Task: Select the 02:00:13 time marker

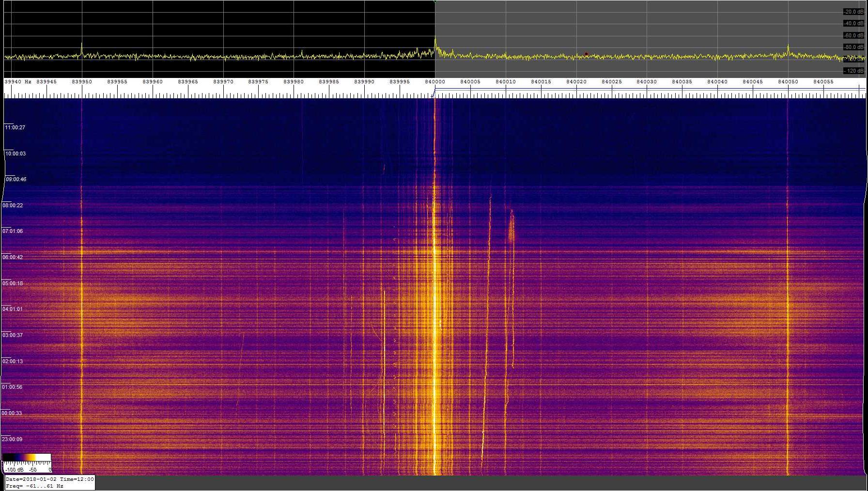Action: (x=12, y=361)
